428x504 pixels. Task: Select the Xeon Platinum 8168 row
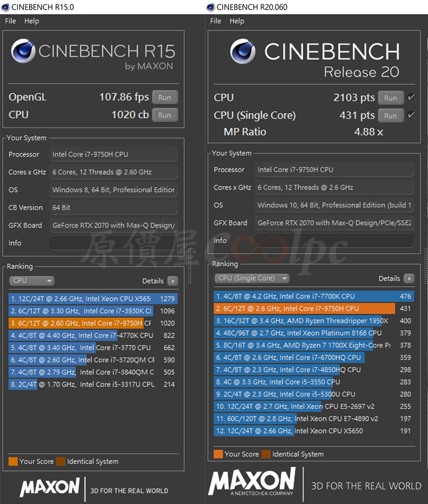pos(314,333)
